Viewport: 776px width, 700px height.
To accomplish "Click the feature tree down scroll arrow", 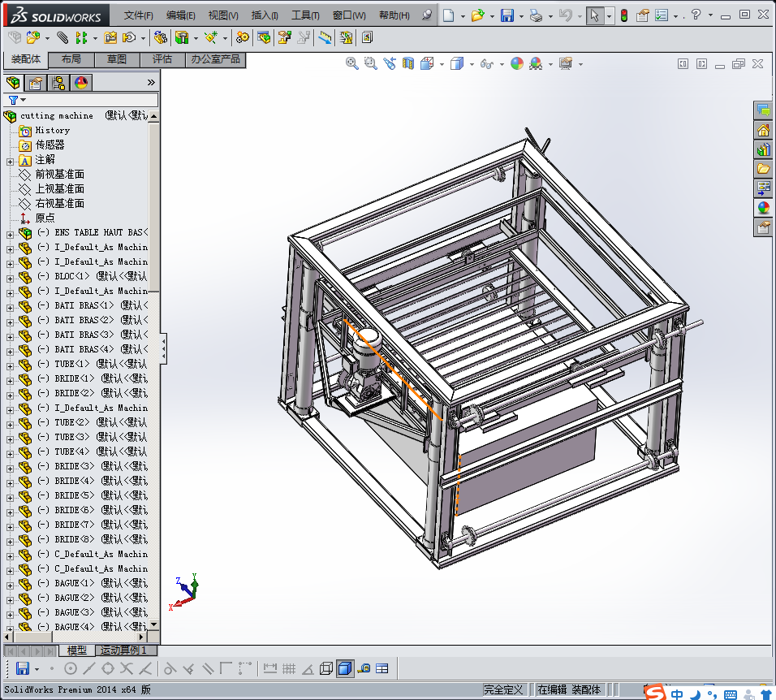I will point(154,624).
